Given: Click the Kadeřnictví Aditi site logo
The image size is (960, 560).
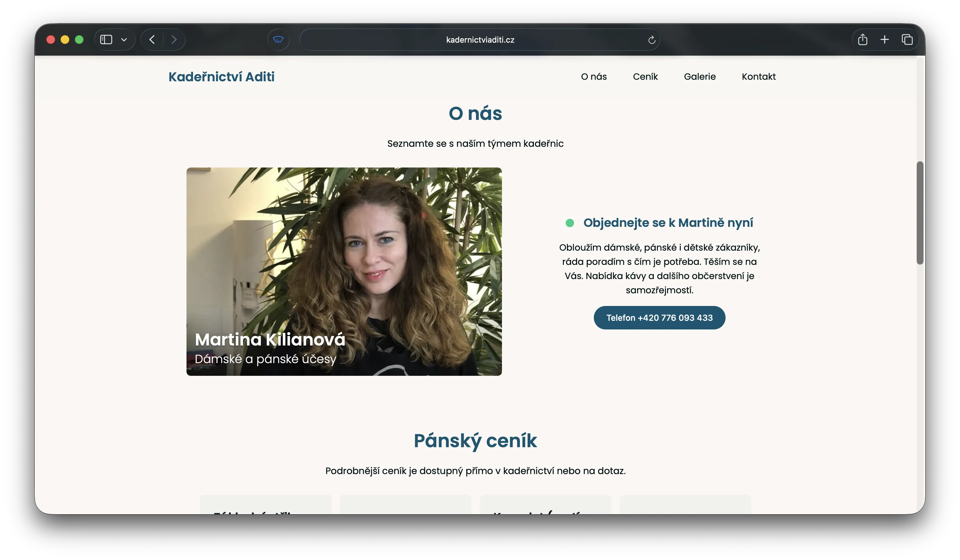Looking at the screenshot, I should coord(221,77).
